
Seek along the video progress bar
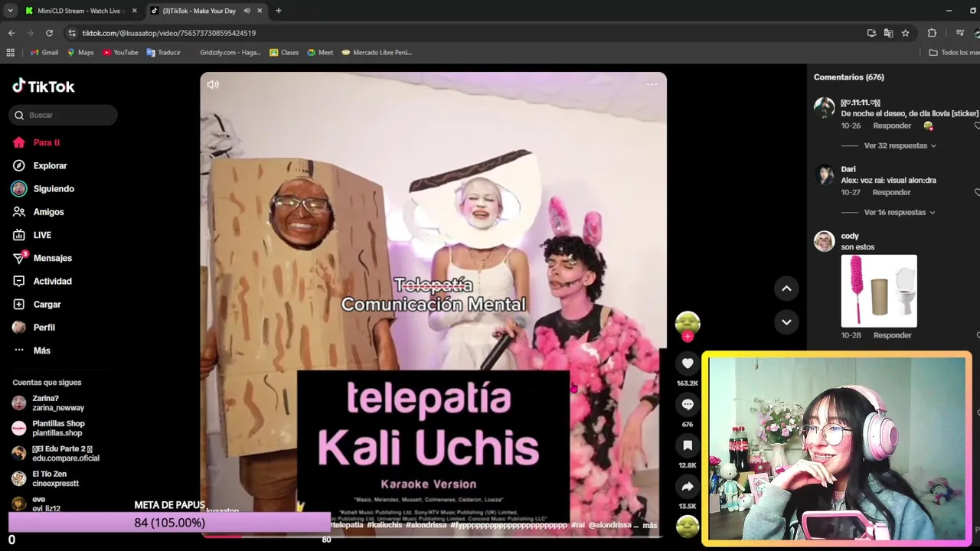pos(433,536)
